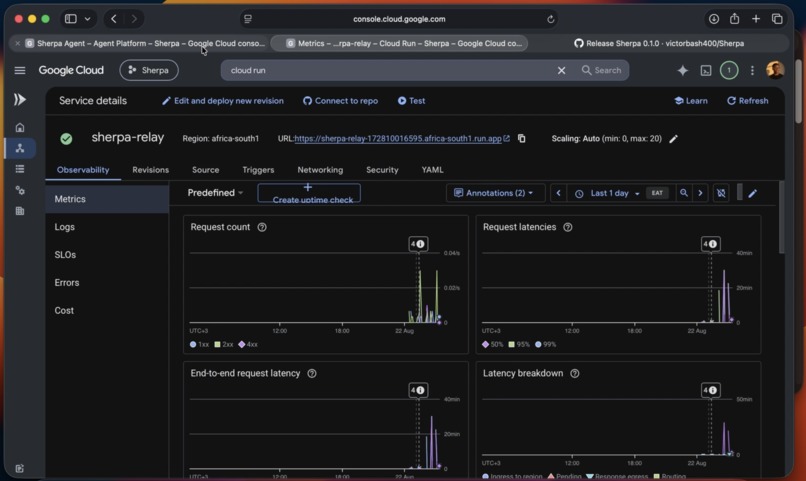
Task: Open the user account avatar
Action: click(x=775, y=70)
